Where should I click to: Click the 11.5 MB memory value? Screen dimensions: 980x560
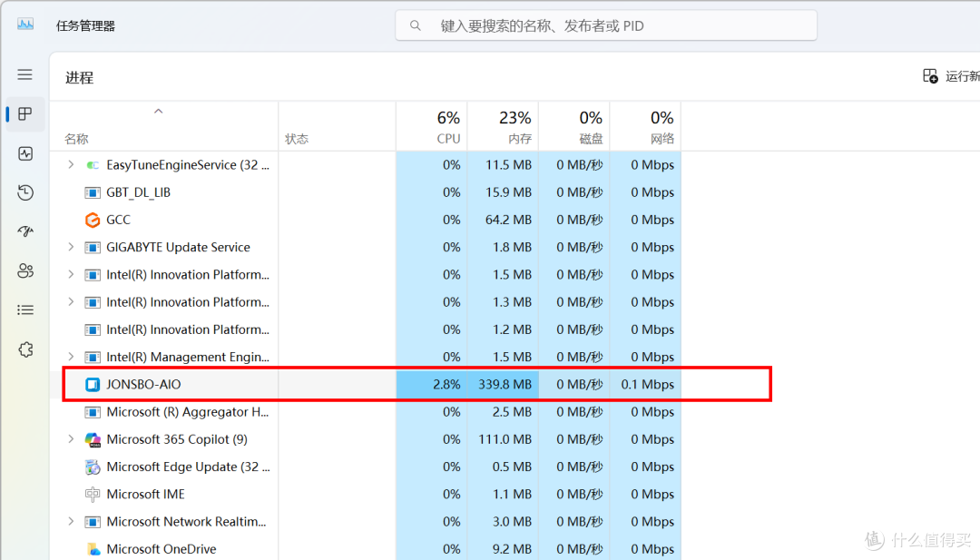(509, 165)
